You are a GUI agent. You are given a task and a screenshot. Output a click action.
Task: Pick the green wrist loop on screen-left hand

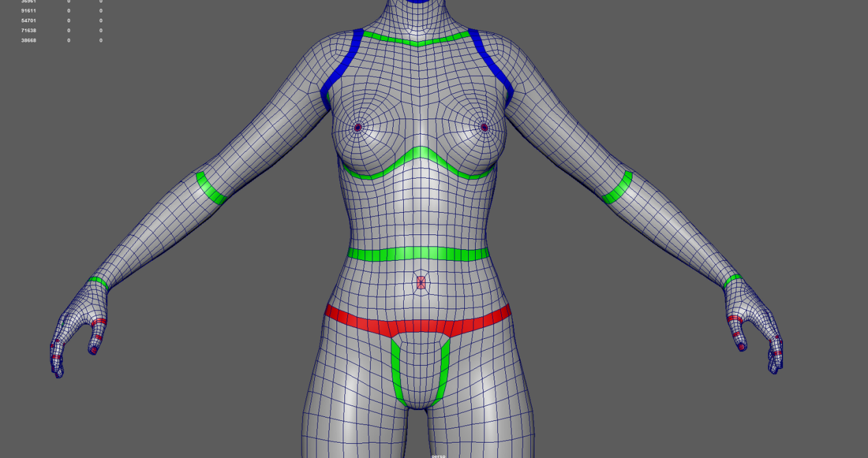(99, 281)
